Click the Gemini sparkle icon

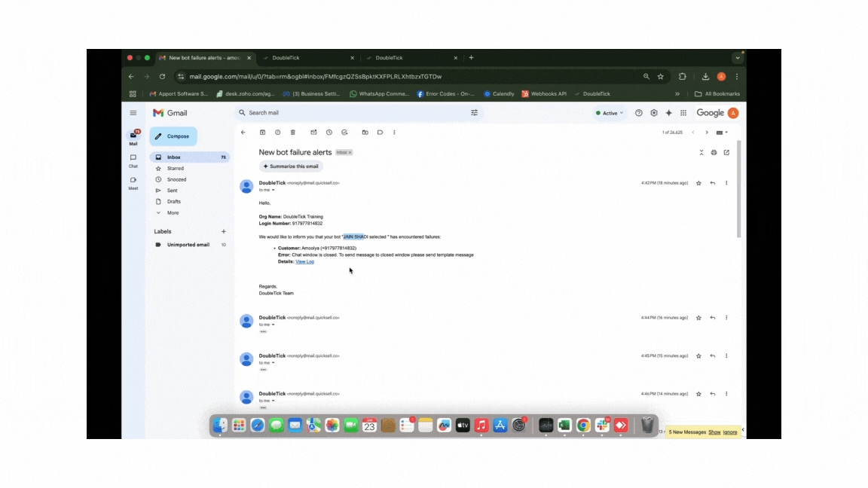pos(668,113)
